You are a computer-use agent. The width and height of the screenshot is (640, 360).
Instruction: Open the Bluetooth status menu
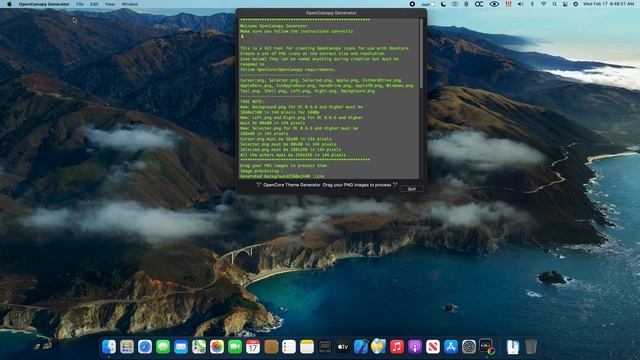pos(532,4)
